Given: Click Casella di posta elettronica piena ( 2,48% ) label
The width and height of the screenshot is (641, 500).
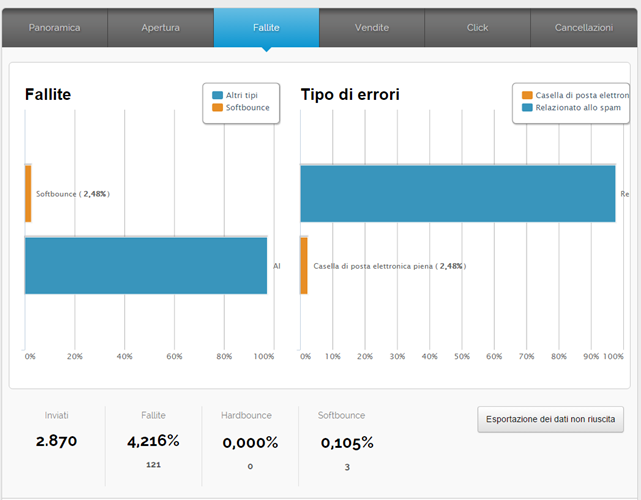Looking at the screenshot, I should tap(390, 266).
